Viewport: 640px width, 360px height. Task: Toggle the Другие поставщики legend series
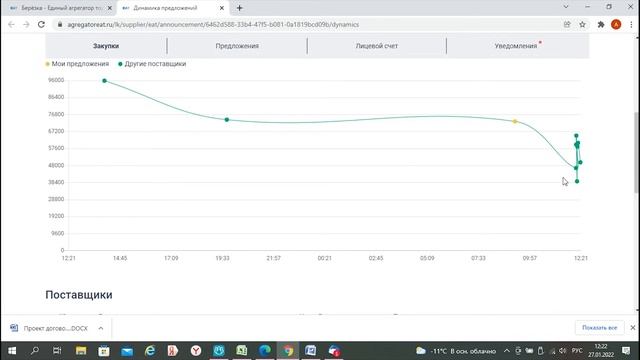152,64
